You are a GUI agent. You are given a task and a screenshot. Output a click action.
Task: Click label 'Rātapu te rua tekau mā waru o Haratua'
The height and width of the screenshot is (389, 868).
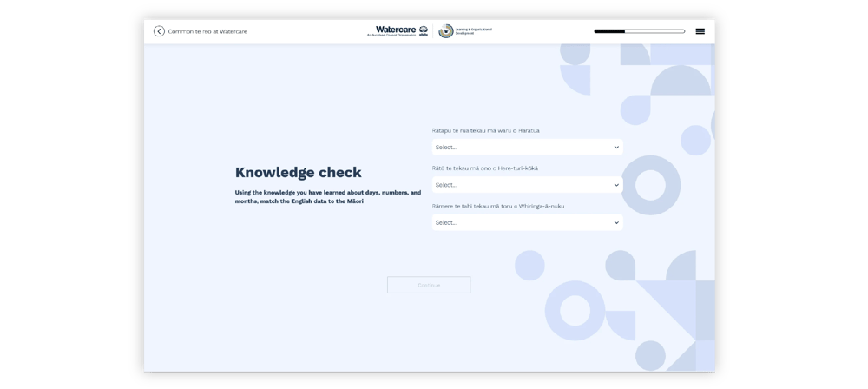[x=485, y=131]
